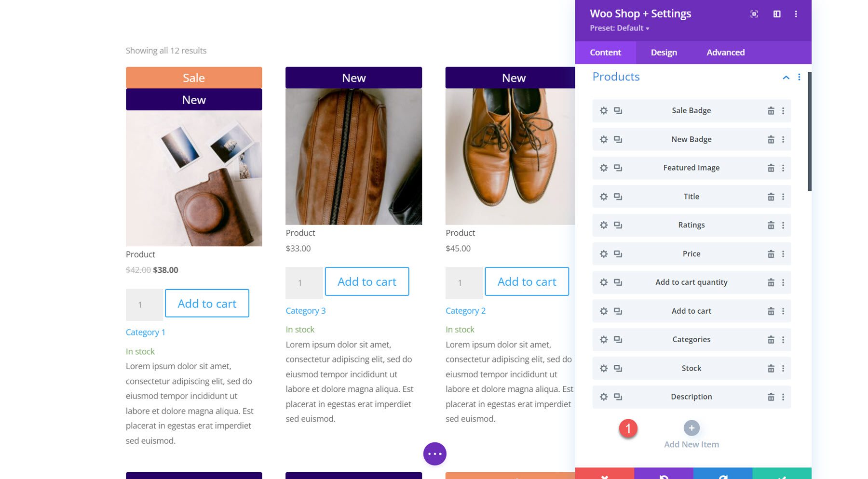Switch to the Design tab

pyautogui.click(x=663, y=53)
